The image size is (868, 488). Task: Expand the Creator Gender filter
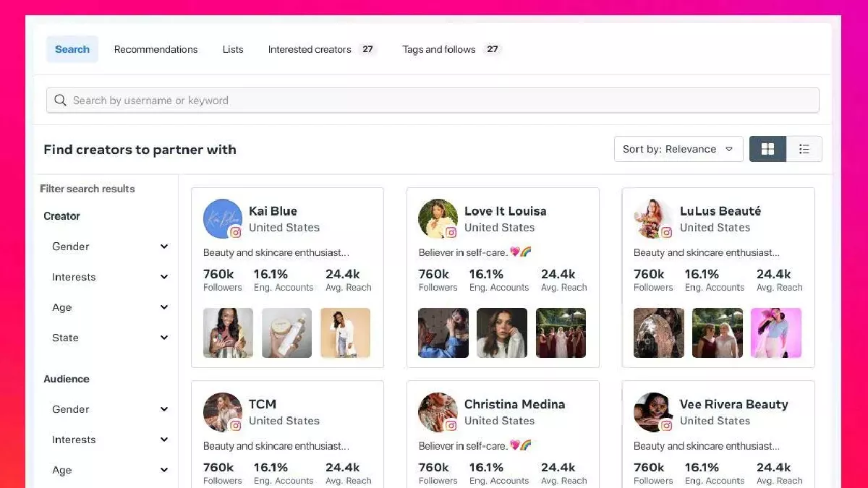(110, 247)
